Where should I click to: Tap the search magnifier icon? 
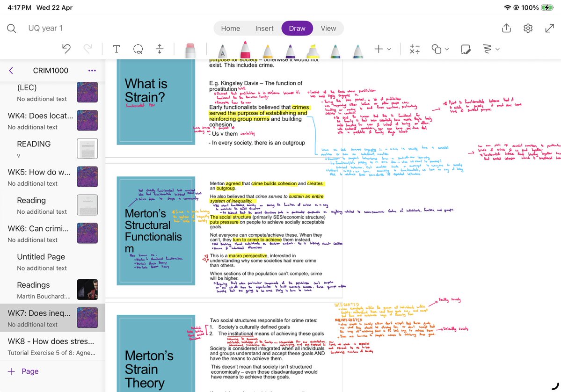coord(11,28)
